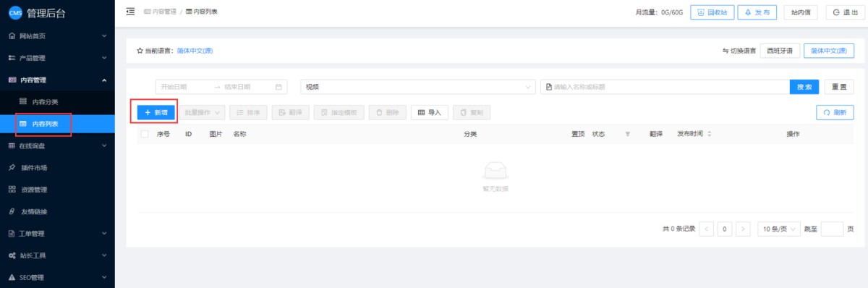Click the 图片 column header
The image size is (868, 288).
[x=216, y=134]
